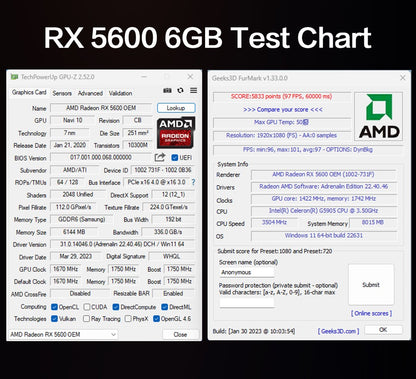
Task: Open the Compare your score link
Action: pyautogui.click(x=283, y=109)
